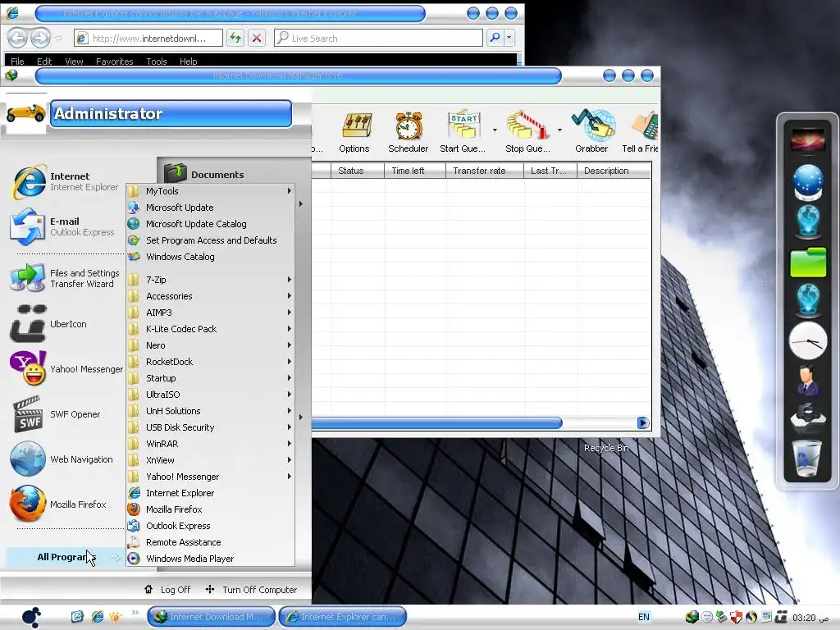Expand the USB Disk Security folder

[211, 427]
